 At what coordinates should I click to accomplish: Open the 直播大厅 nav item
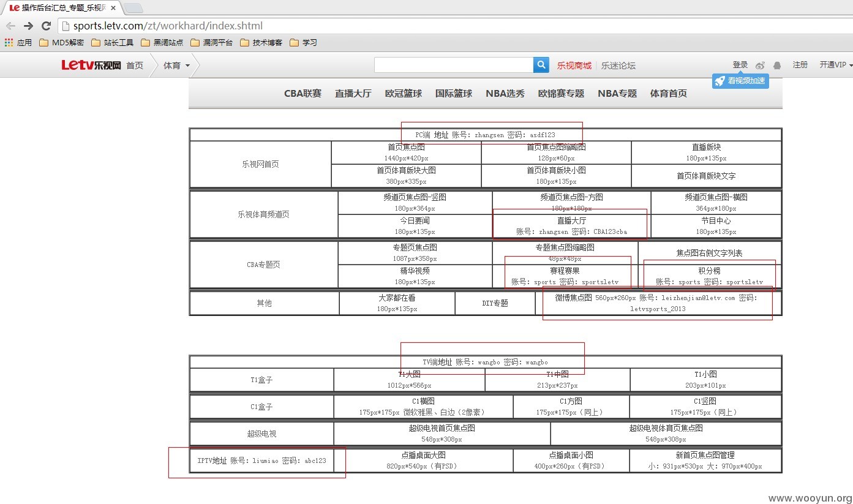pos(353,93)
